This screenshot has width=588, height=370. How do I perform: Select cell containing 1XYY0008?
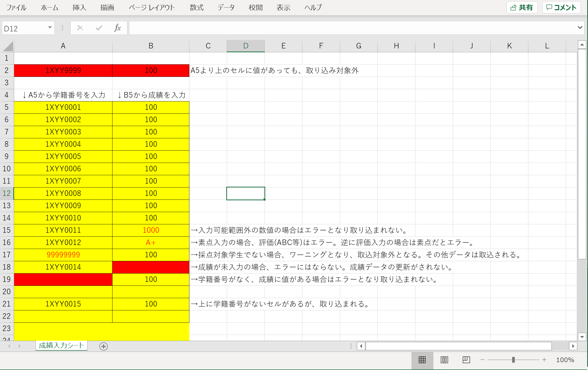point(63,193)
